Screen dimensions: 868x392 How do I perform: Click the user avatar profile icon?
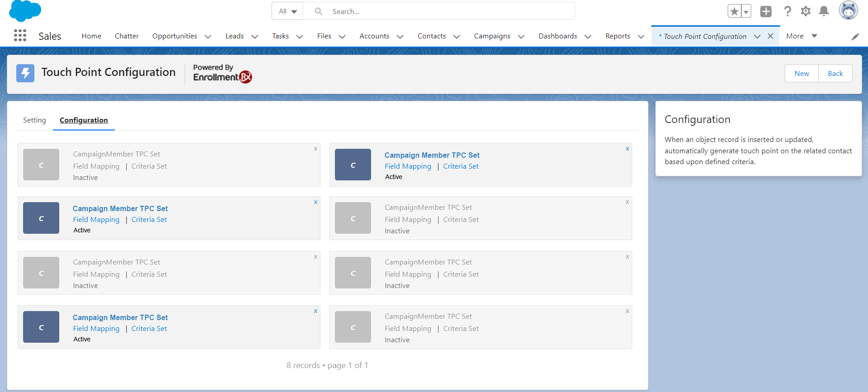click(848, 10)
